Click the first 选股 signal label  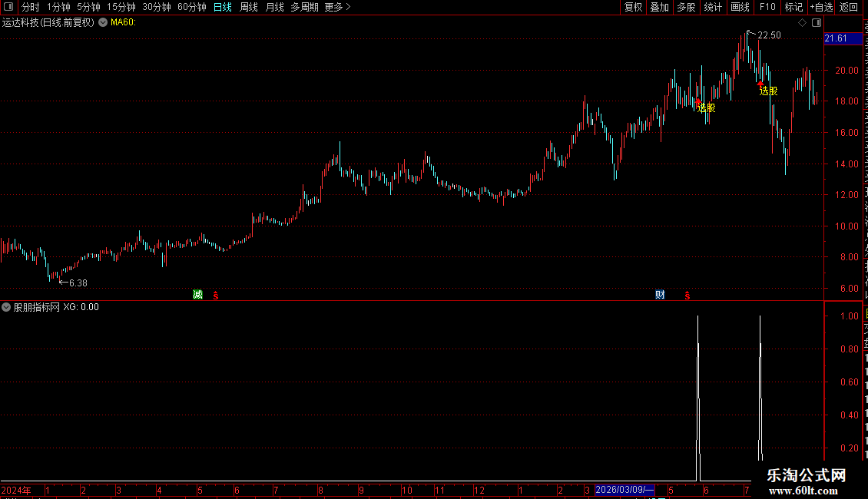coord(707,108)
